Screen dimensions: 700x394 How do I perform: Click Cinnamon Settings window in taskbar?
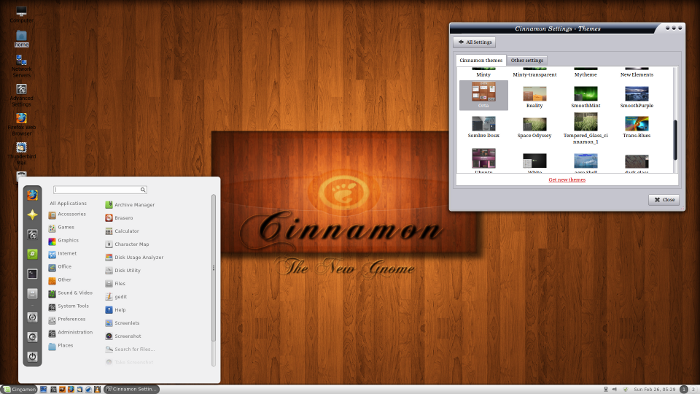pyautogui.click(x=132, y=389)
